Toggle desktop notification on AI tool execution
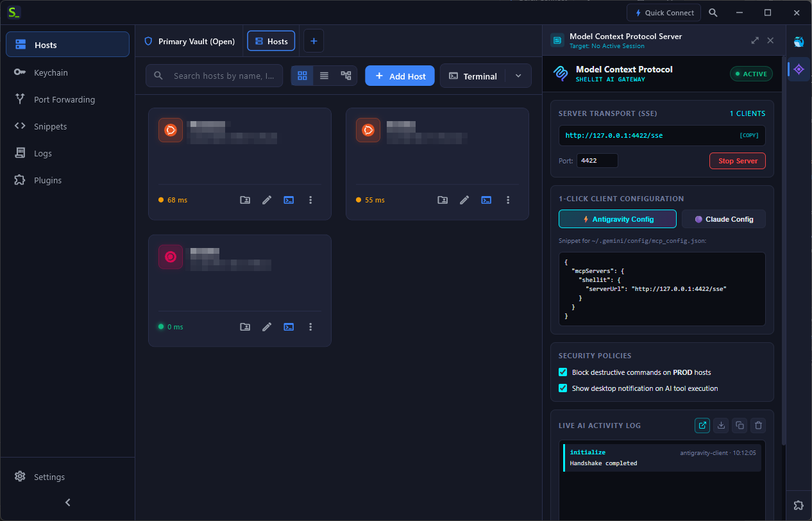The image size is (812, 521). click(563, 388)
